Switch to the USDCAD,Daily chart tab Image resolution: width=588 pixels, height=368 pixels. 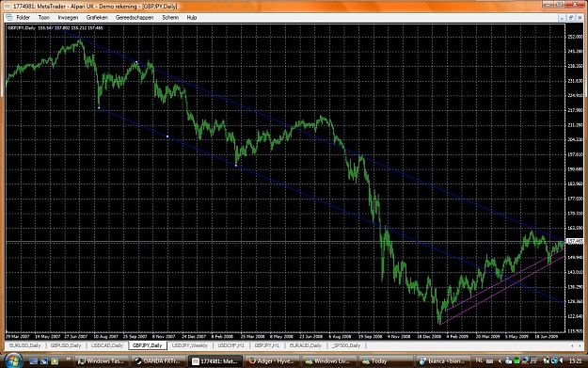[x=107, y=345]
